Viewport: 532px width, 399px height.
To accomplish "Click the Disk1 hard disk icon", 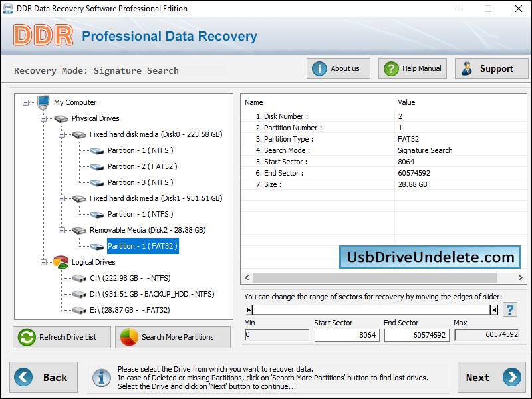I will tap(79, 198).
